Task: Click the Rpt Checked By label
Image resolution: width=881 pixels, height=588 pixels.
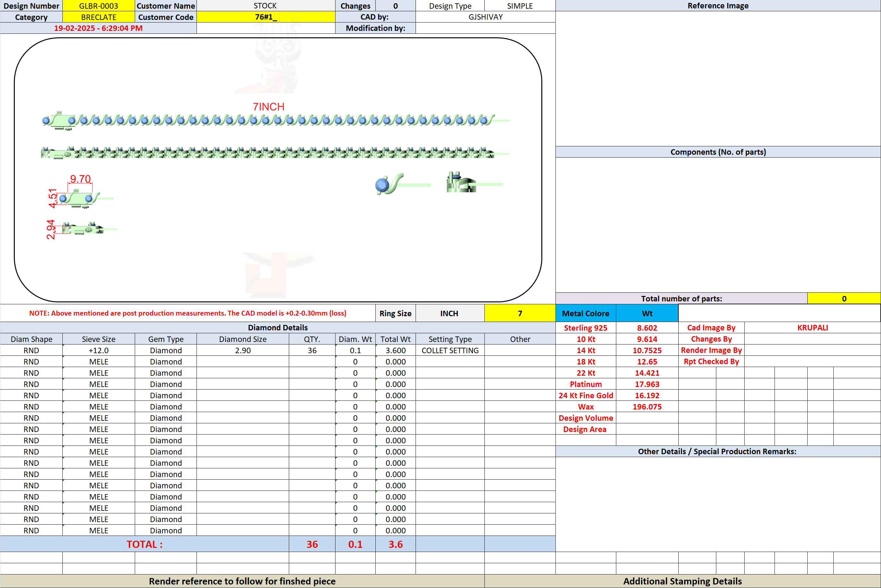Action: (x=711, y=362)
